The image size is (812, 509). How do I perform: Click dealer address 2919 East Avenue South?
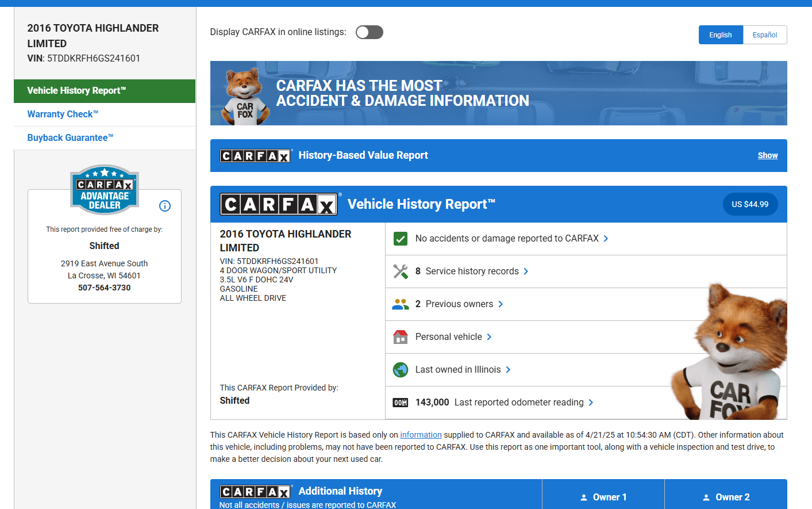pyautogui.click(x=105, y=263)
